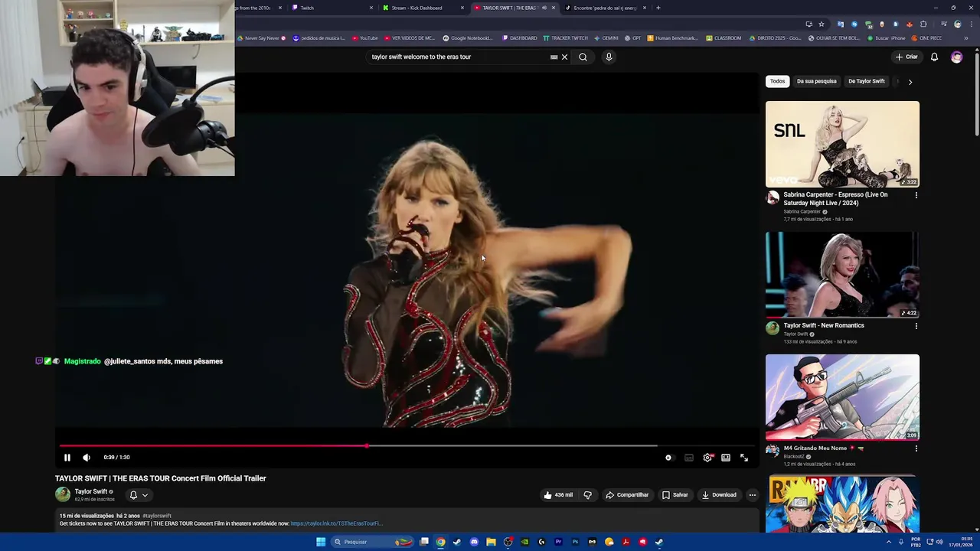Open the on-screen keyboard icon in search
Viewport: 980px width, 551px height.
tap(554, 57)
